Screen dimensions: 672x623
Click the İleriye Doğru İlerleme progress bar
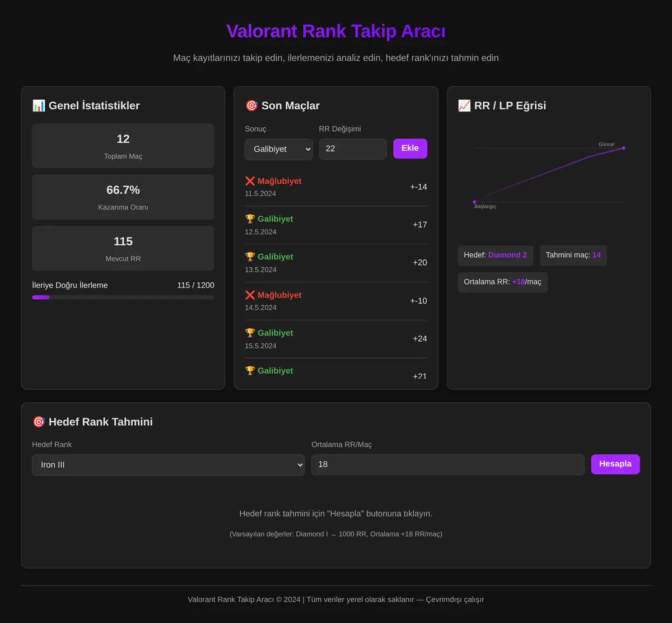[x=123, y=297]
